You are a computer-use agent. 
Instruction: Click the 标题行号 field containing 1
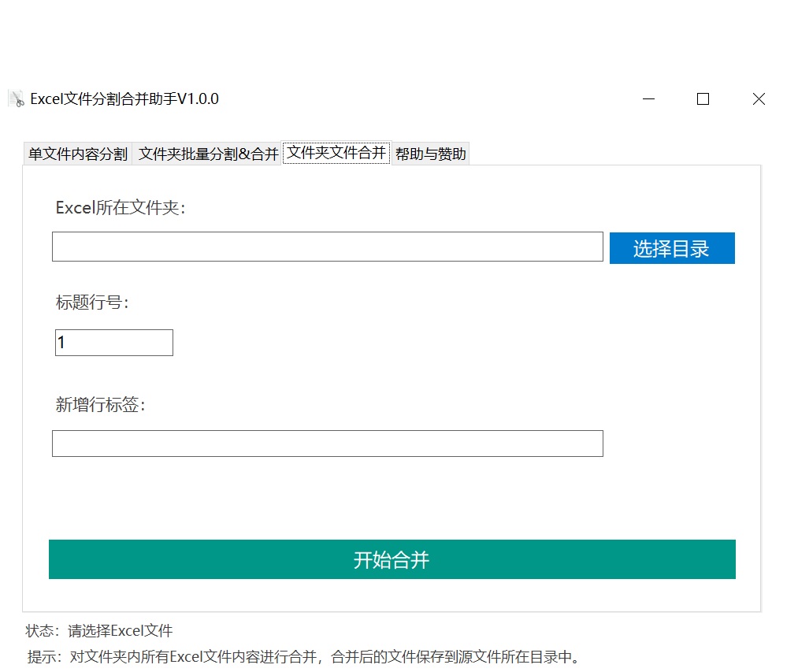point(114,343)
